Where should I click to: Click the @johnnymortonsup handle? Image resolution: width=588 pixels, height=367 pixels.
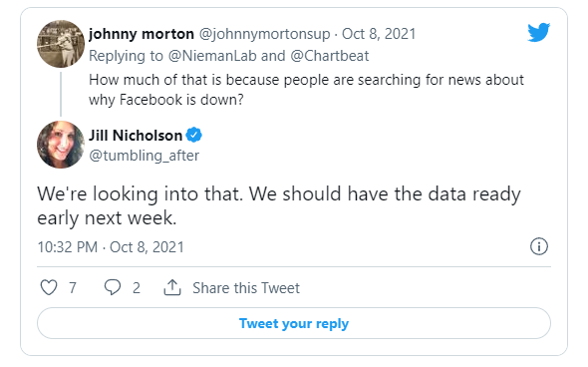coord(264,34)
